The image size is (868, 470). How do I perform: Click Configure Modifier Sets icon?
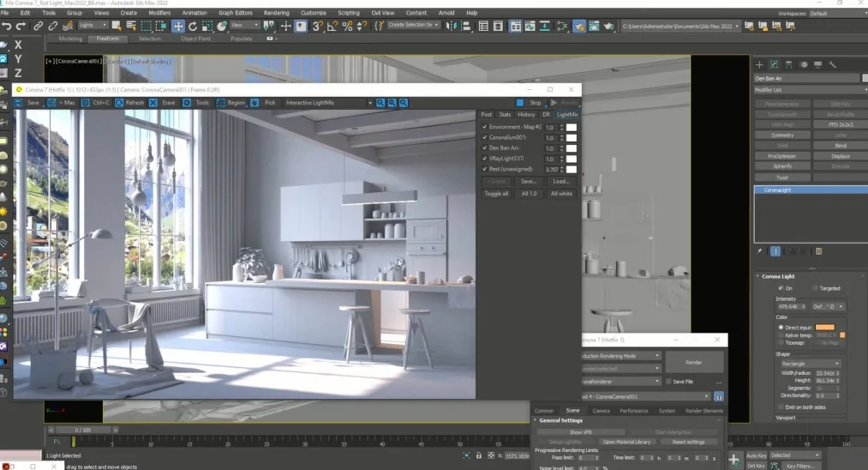(819, 251)
